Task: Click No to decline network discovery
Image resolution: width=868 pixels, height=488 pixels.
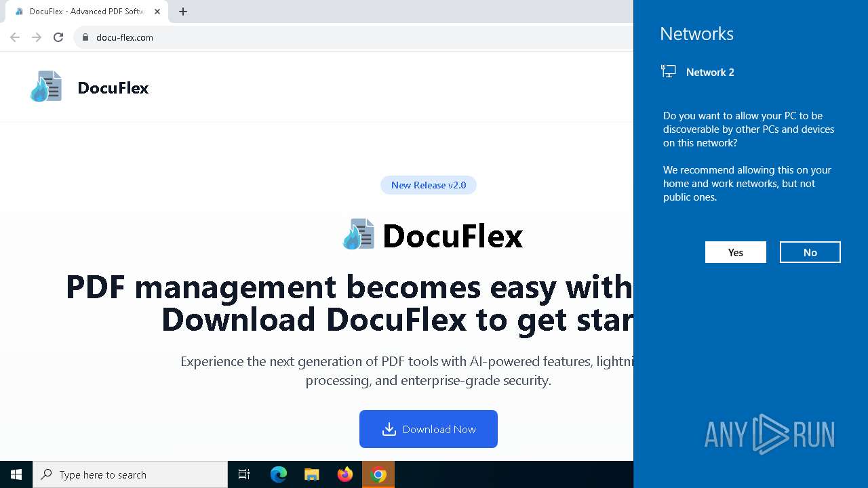Action: 810,252
